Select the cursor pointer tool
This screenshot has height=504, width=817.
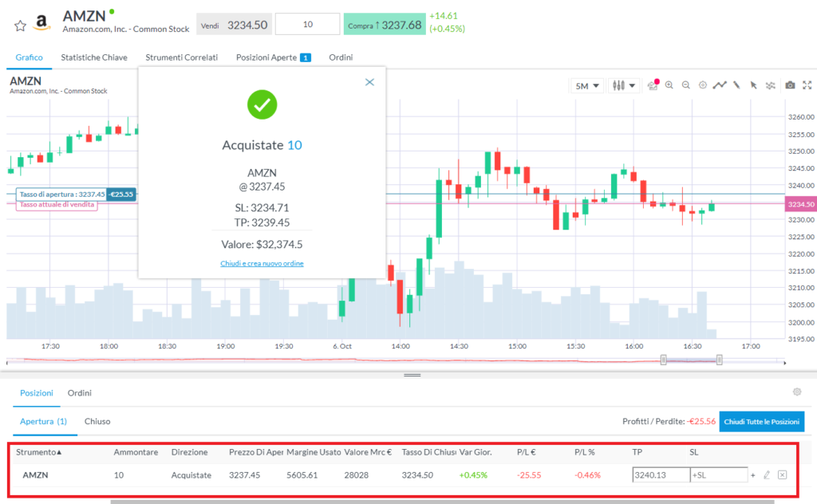(753, 85)
